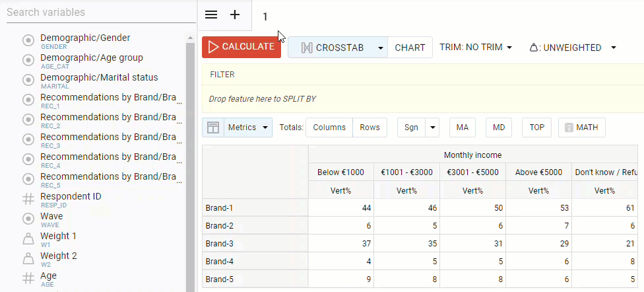Screen dimensions: 644x292
Task: Toggle Rows totals
Action: click(370, 128)
